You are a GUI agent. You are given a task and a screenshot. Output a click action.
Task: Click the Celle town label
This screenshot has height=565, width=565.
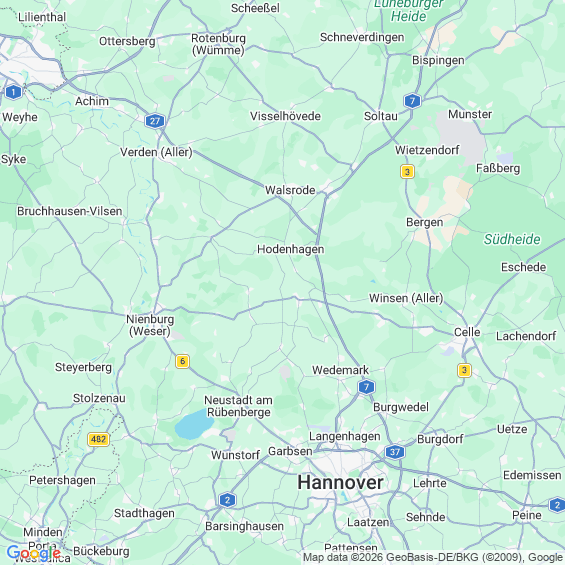pyautogui.click(x=467, y=332)
